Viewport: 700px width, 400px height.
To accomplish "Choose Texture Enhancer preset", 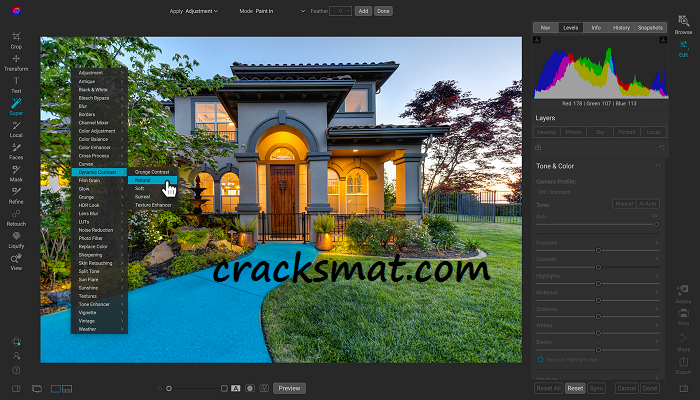I will click(x=153, y=205).
